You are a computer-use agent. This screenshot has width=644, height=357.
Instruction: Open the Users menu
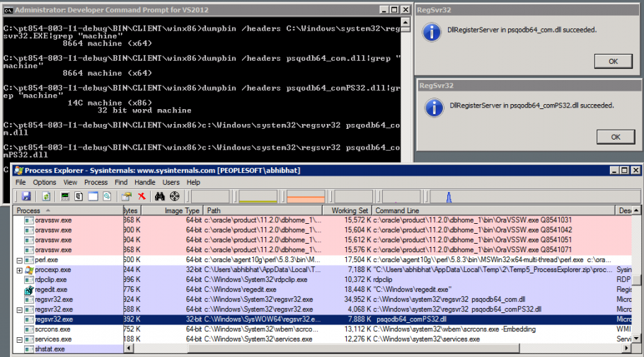(171, 182)
